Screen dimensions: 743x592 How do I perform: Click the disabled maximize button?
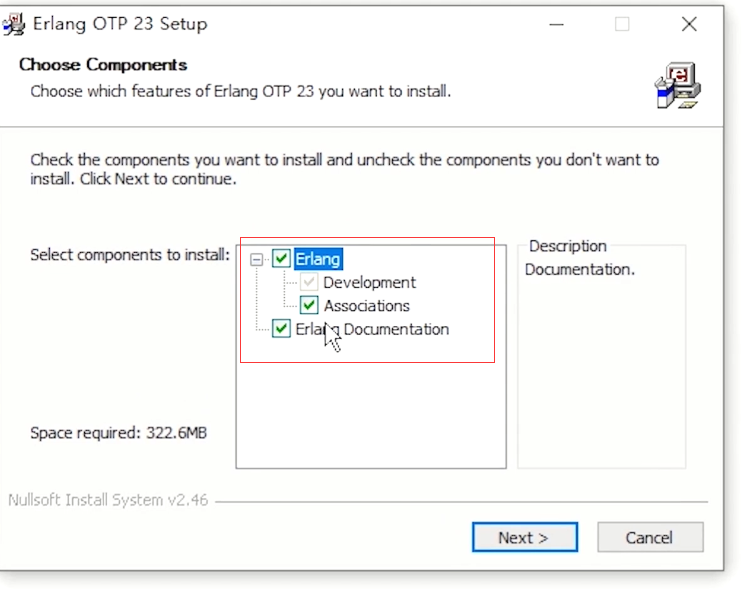pos(622,24)
